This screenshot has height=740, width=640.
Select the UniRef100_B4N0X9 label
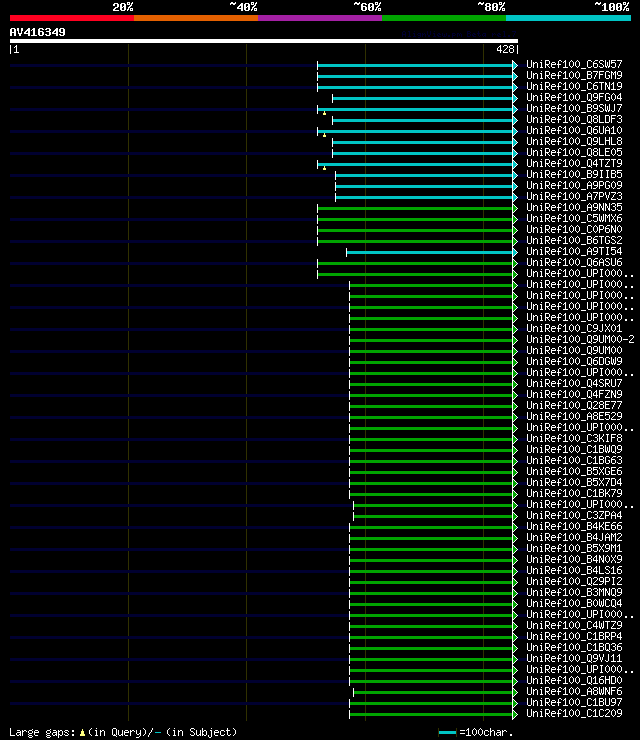[x=574, y=559]
